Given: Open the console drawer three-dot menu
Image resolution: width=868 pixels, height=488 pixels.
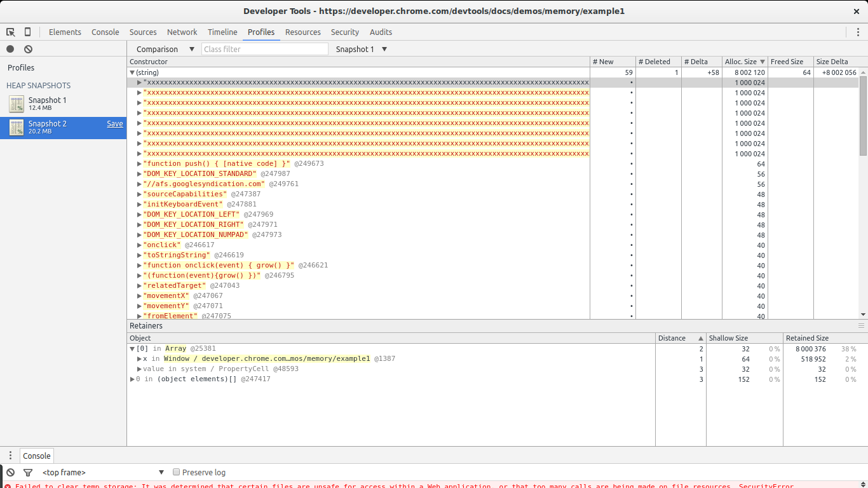Looking at the screenshot, I should tap(10, 456).
